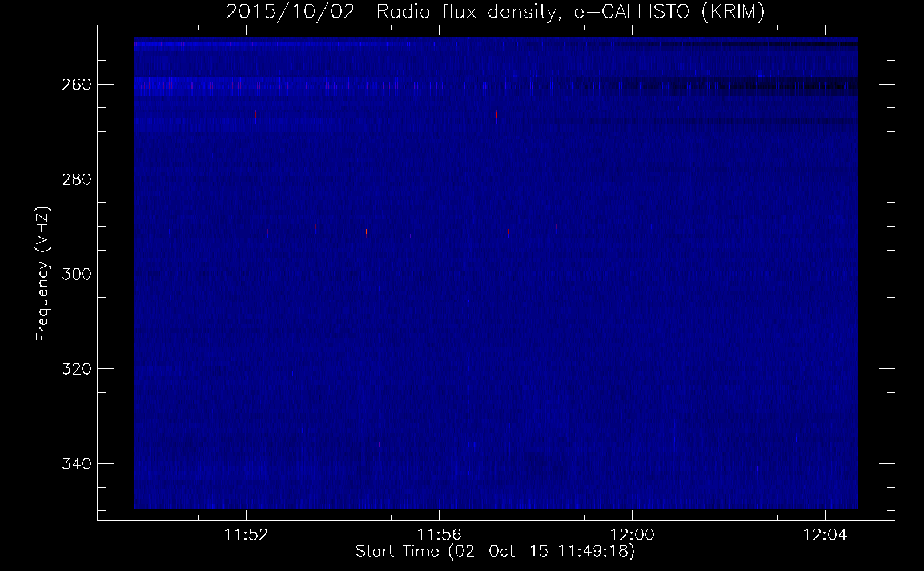924x571 pixels.
Task: Click the 300 frequency tick label
Action: (x=75, y=274)
